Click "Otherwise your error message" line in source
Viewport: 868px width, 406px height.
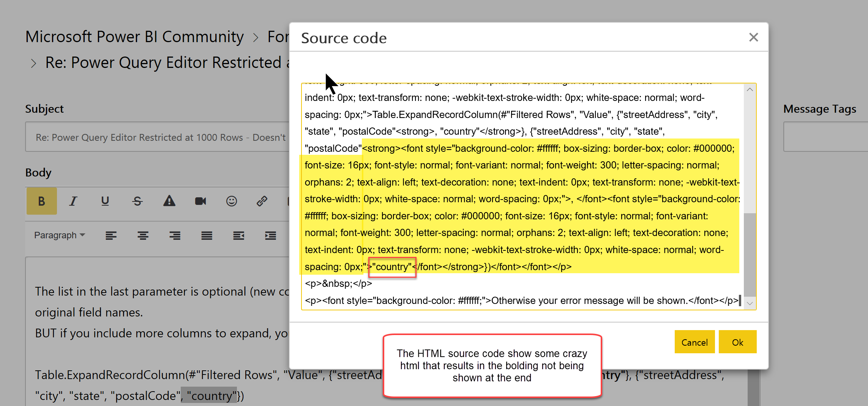tap(522, 301)
